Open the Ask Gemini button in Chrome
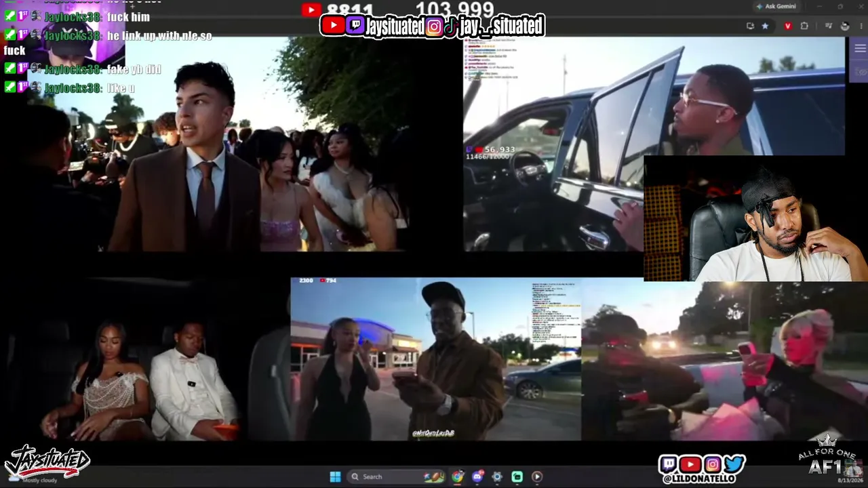Screen dimensions: 868x488 tap(776, 6)
